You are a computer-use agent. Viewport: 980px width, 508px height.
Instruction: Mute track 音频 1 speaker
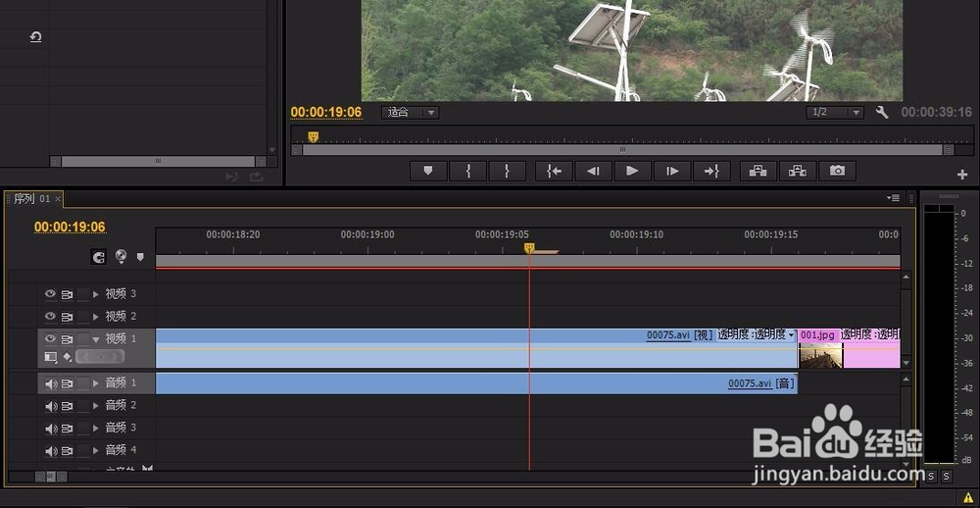click(x=51, y=383)
